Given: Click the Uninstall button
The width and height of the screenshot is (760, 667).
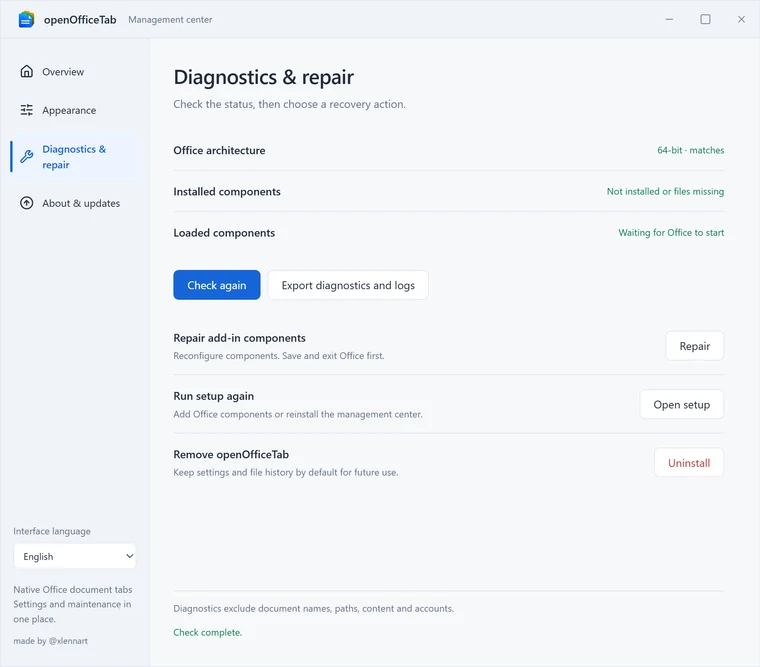Looking at the screenshot, I should click(x=689, y=462).
